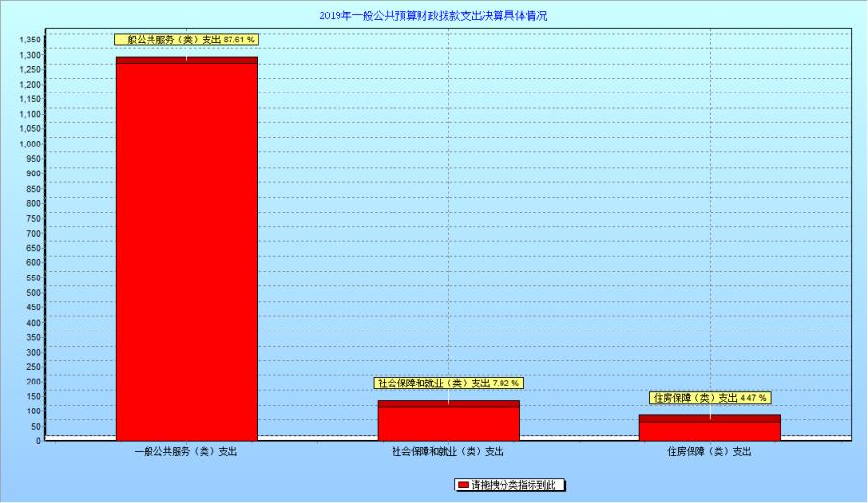Viewport: 868px width, 503px height.
Task: Click the 1,000 y-axis tick label
Action: (30, 144)
